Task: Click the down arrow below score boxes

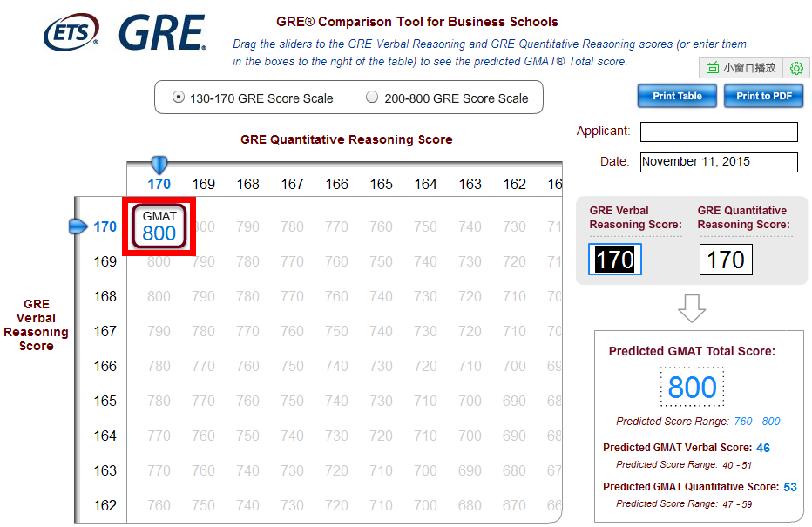Action: [692, 307]
